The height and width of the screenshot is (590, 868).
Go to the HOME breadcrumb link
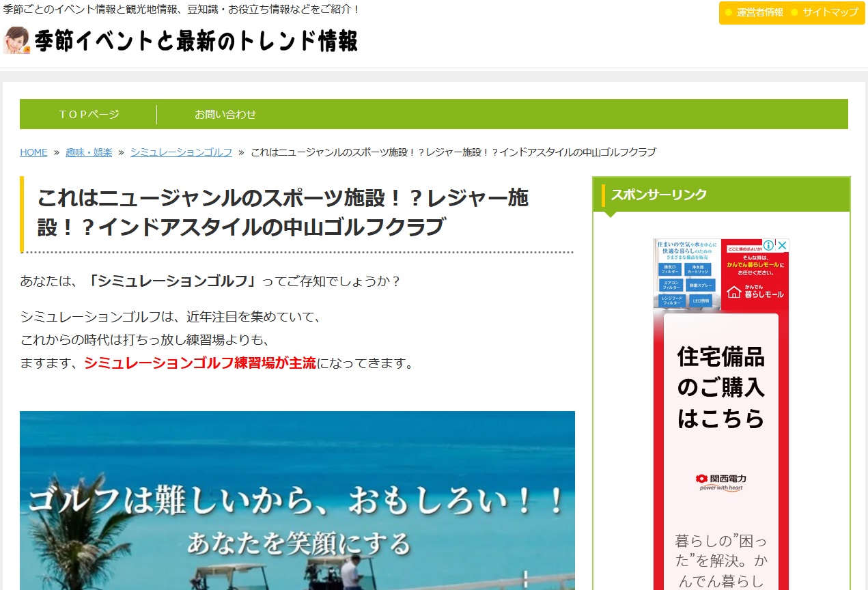click(33, 152)
